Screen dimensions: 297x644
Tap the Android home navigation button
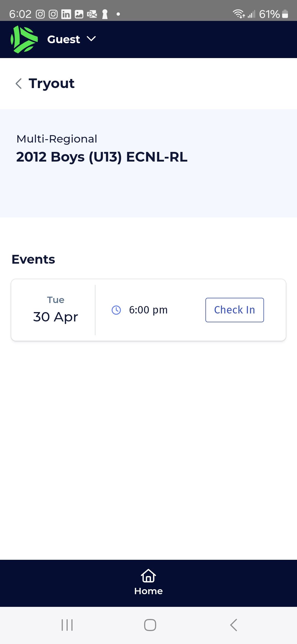[150, 625]
